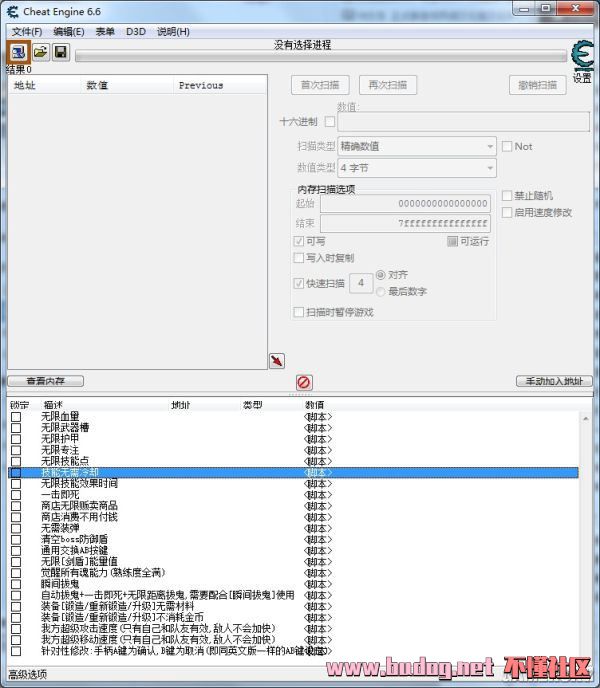
Task: Enable the 无限专注 script checkbox
Action: click(x=16, y=450)
